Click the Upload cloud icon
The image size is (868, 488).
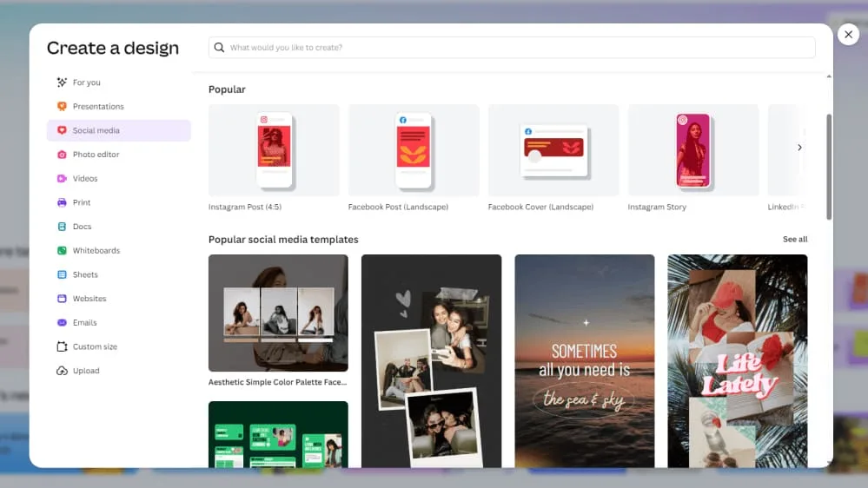pos(62,371)
